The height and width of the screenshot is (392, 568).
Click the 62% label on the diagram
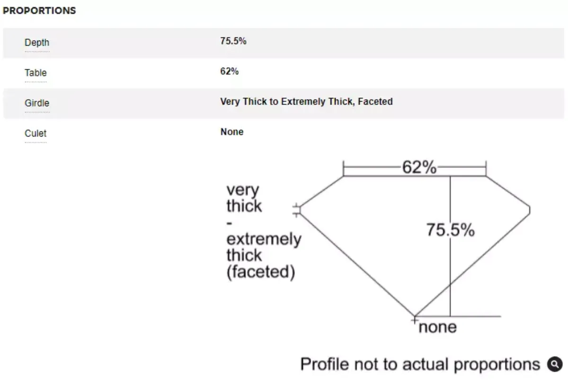pyautogui.click(x=419, y=167)
